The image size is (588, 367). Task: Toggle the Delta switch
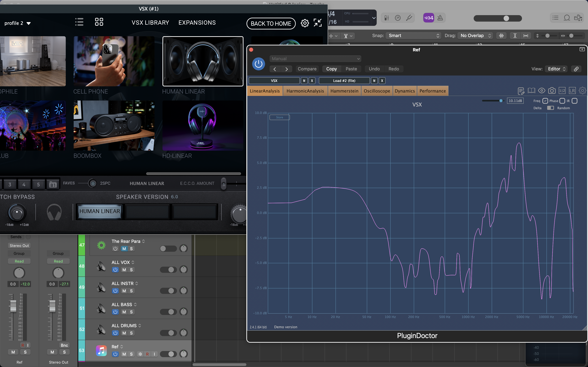point(550,108)
